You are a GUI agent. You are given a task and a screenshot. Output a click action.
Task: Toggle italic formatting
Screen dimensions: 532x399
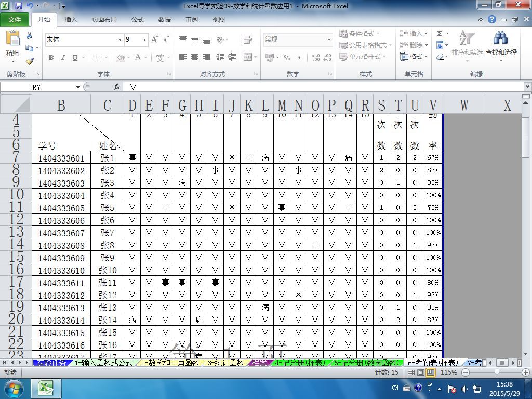click(63, 57)
